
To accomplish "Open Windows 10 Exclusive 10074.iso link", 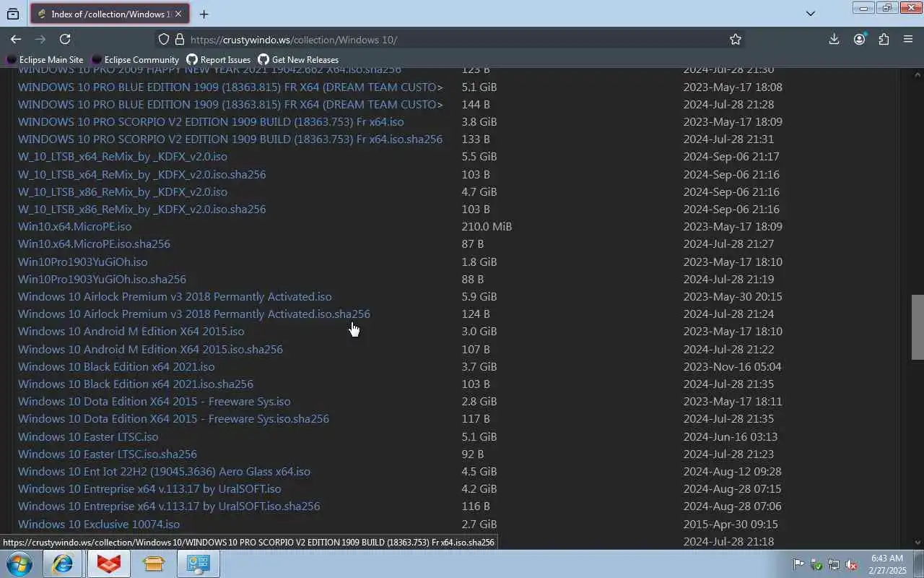I will click(x=99, y=524).
